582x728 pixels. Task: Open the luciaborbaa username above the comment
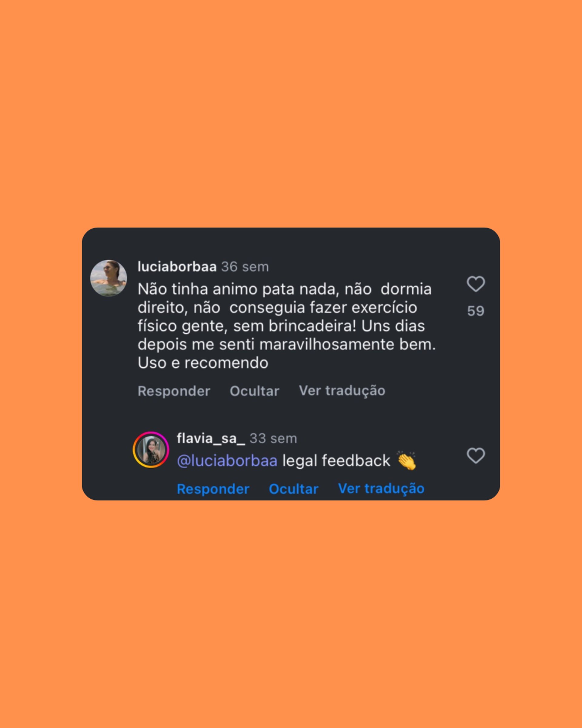click(x=177, y=267)
